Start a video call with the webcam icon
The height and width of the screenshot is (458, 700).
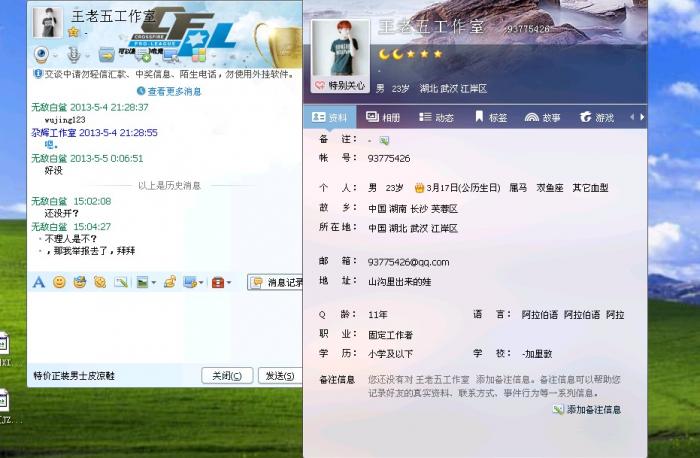42,54
